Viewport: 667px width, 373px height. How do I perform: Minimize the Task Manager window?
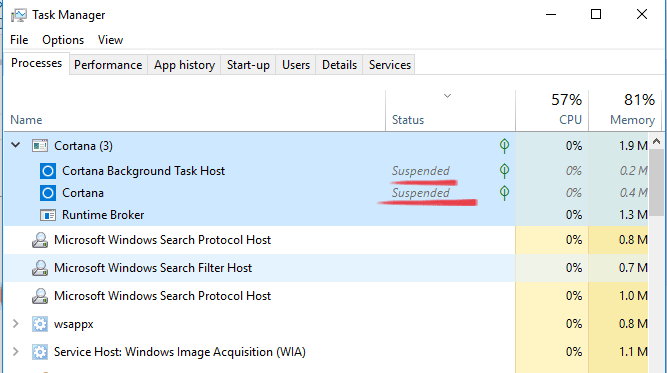pos(551,14)
